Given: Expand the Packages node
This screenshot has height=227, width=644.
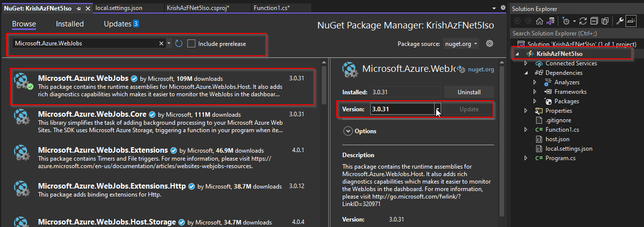Looking at the screenshot, I should [535, 101].
